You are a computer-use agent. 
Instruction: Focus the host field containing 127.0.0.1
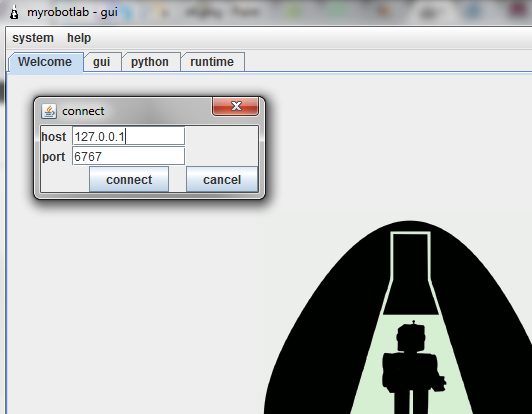click(x=129, y=136)
